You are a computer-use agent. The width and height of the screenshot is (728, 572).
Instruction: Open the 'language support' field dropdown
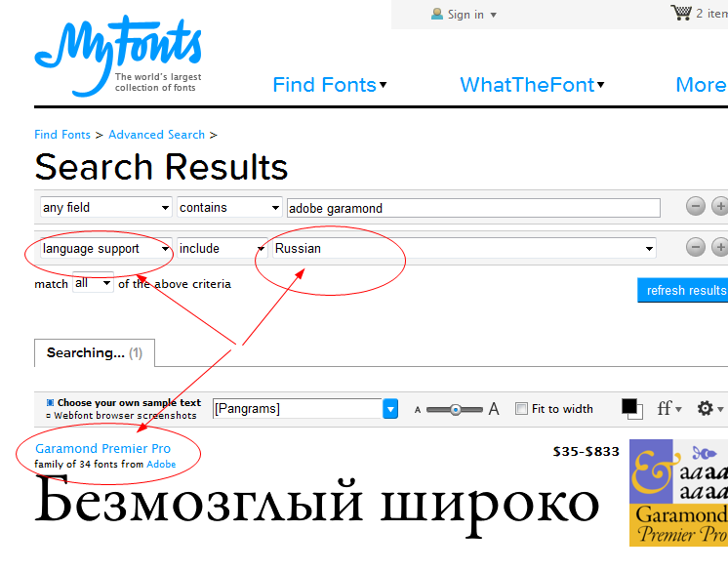(x=106, y=248)
